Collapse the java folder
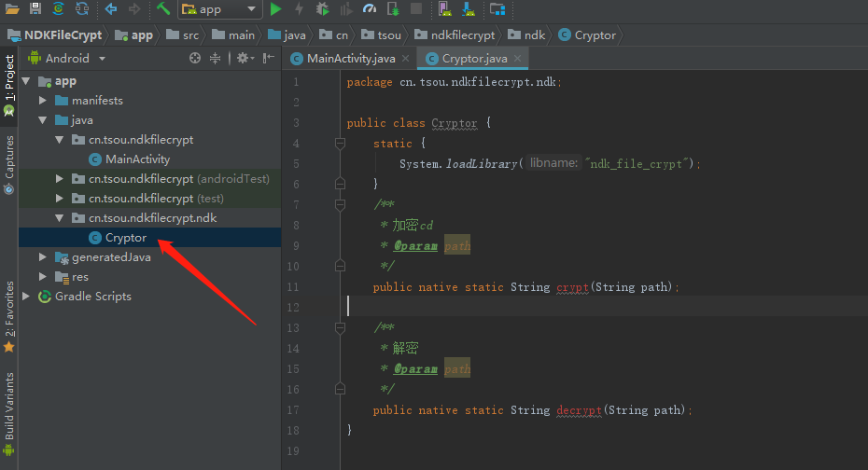Screen dimensions: 868x470 43,120
